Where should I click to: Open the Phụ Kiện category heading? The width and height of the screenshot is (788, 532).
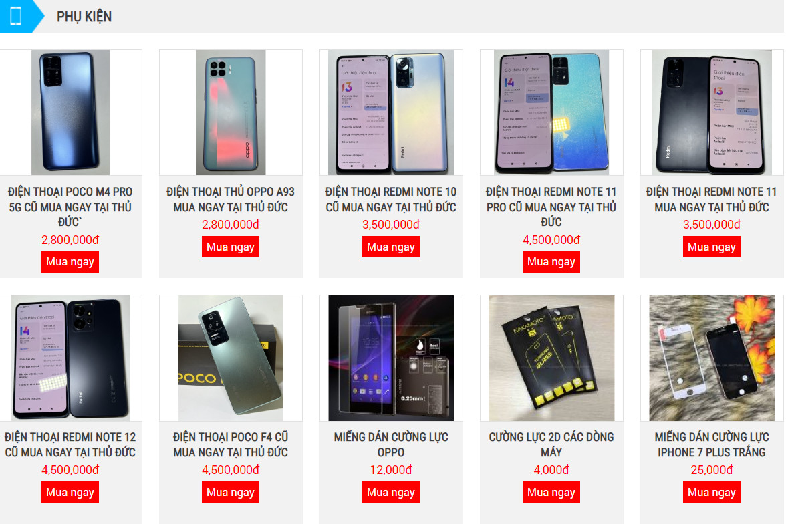pyautogui.click(x=84, y=17)
